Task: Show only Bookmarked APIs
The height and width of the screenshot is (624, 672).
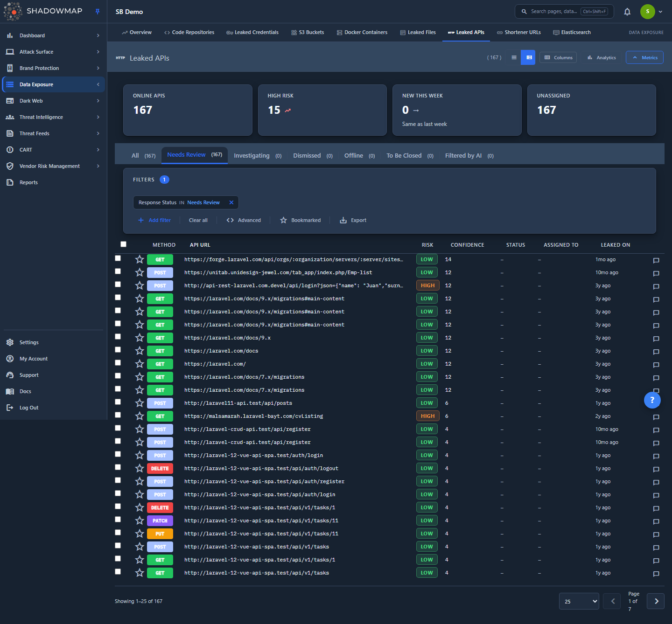Action: [301, 220]
